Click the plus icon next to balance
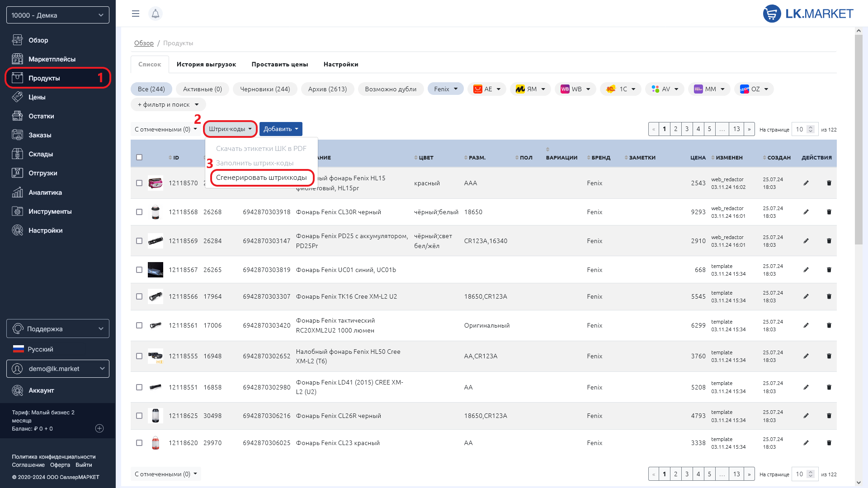This screenshot has width=868, height=488. (x=99, y=428)
